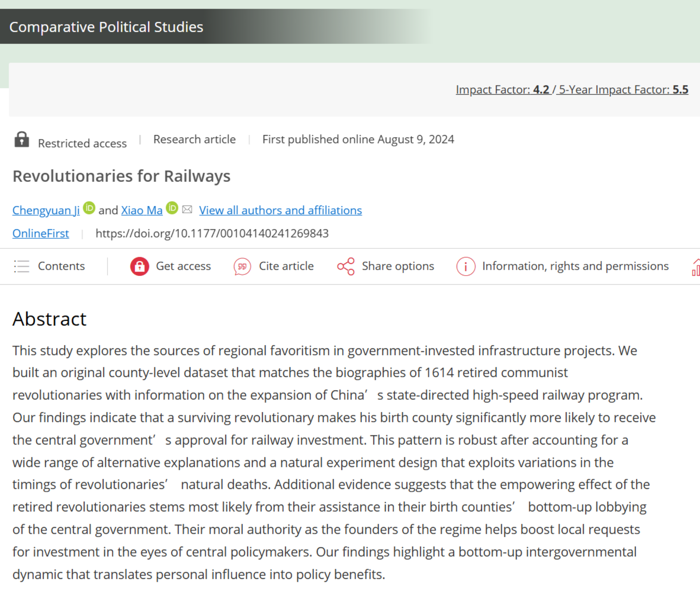Click the 5-Year Impact Factor link
The image size is (700, 596).
[623, 90]
